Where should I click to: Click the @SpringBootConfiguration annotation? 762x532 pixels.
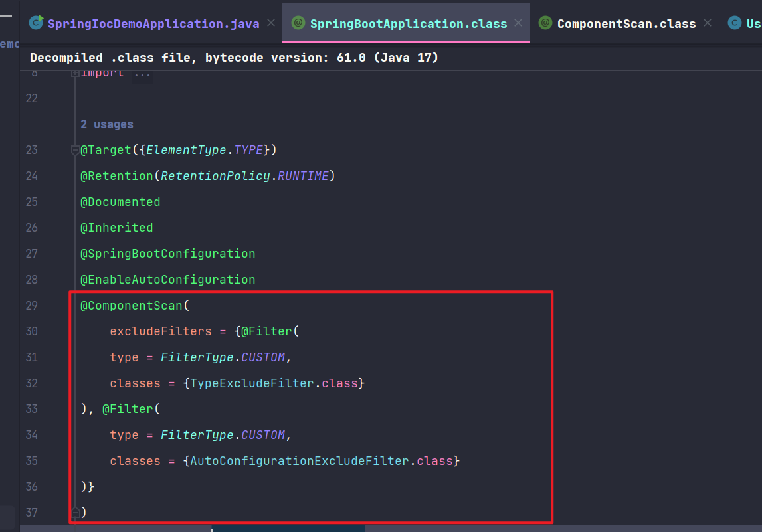click(x=167, y=254)
